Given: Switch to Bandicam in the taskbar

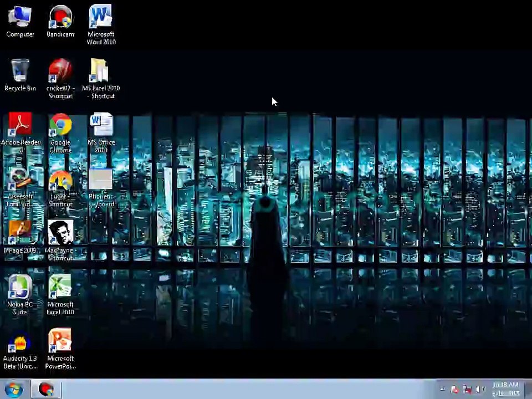Looking at the screenshot, I should pos(46,389).
